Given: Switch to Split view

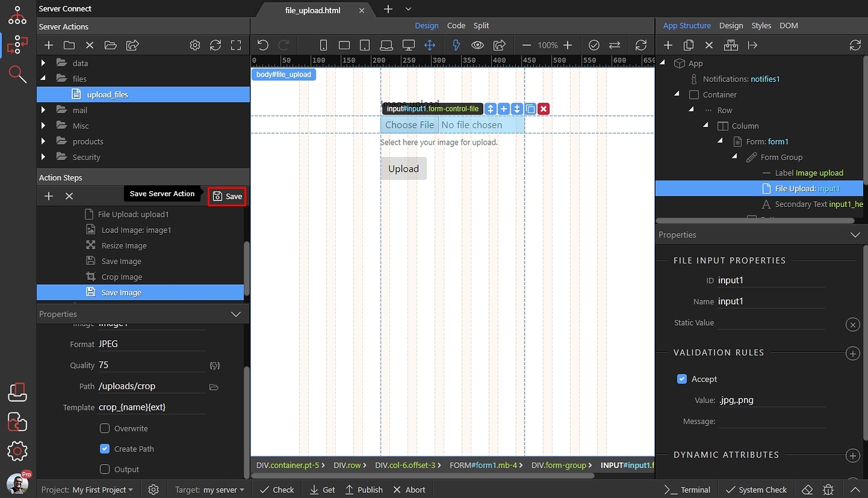Looking at the screenshot, I should 481,26.
